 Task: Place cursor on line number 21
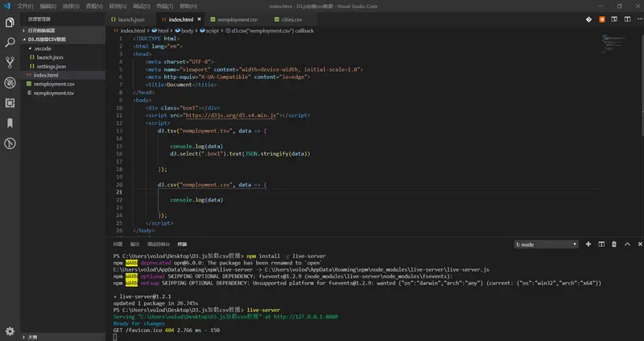point(119,192)
